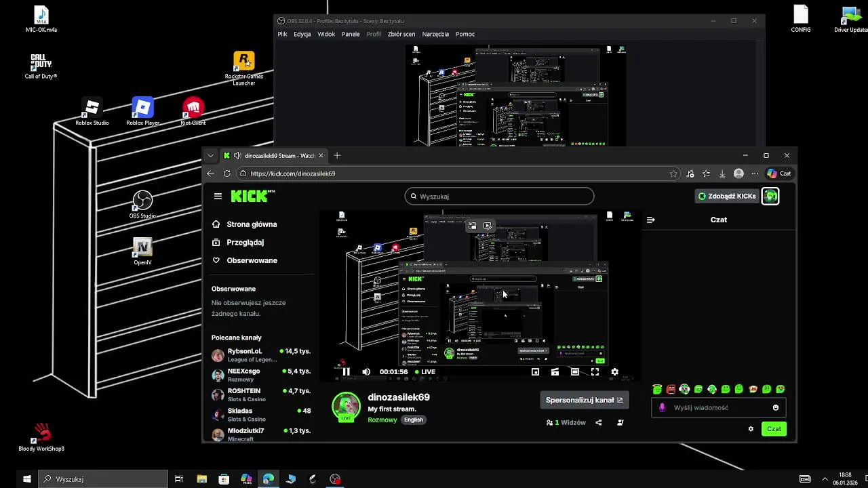The width and height of the screenshot is (868, 488).
Task: Open the emoji picker in chat input
Action: tap(776, 407)
